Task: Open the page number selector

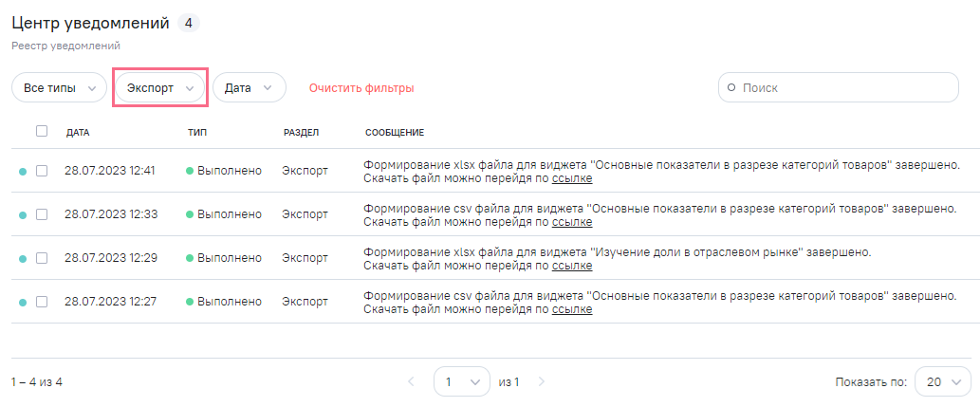Action: click(461, 382)
